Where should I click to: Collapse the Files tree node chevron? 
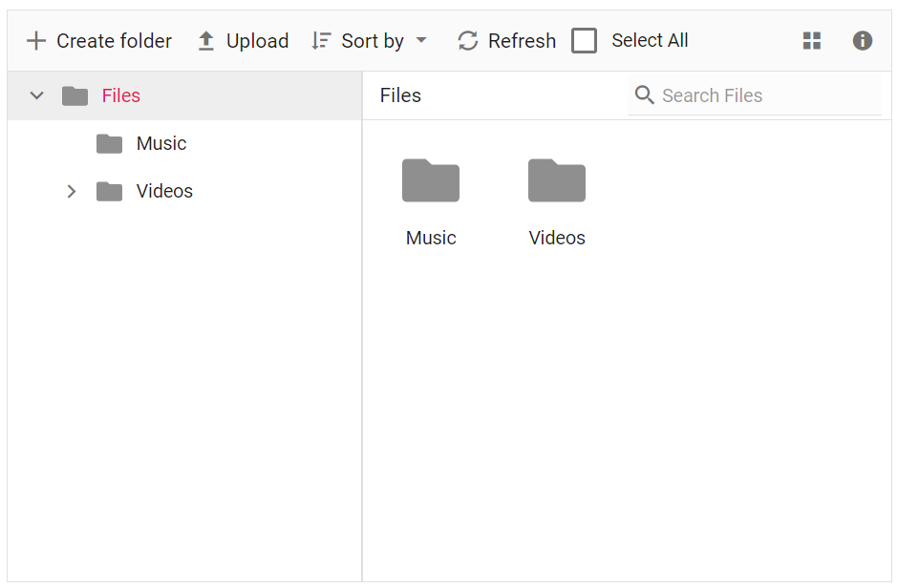pyautogui.click(x=36, y=95)
